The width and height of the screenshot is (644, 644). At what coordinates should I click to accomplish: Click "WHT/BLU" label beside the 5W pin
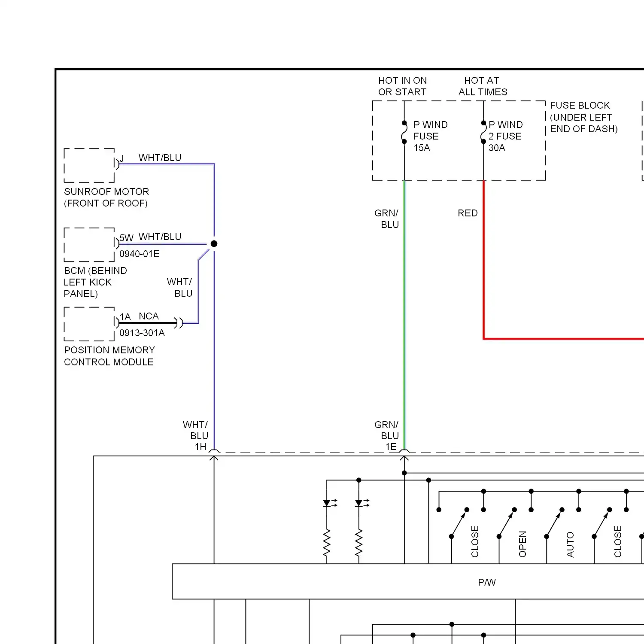tap(160, 237)
